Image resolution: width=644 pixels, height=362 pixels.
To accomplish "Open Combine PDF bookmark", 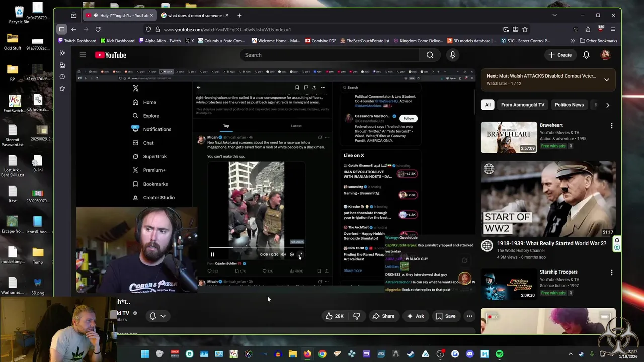I will point(321,41).
